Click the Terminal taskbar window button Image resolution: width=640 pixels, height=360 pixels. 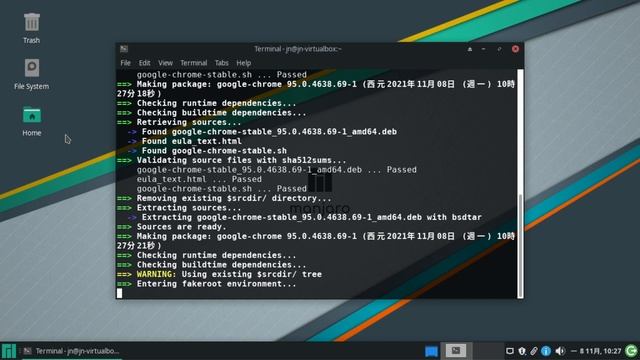[71, 351]
